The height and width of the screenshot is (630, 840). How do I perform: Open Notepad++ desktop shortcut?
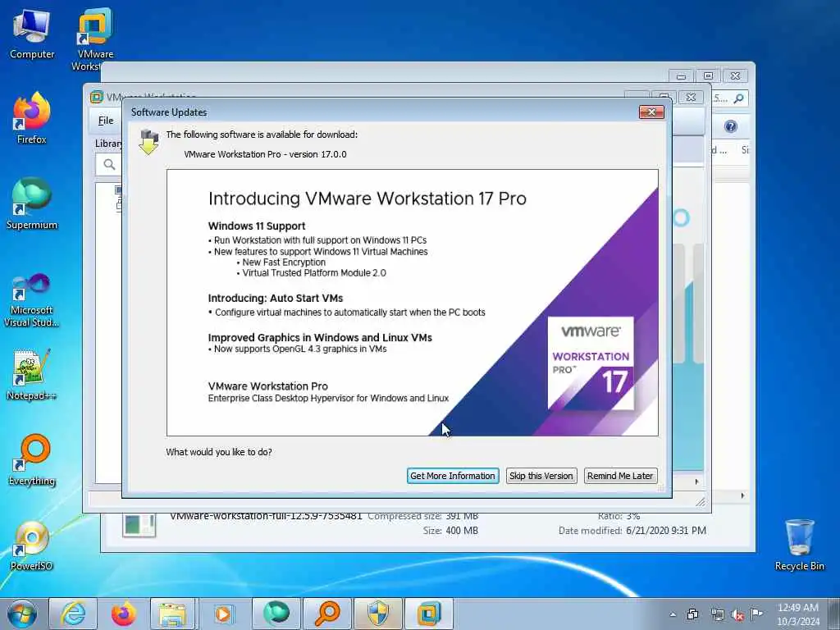[x=32, y=375]
